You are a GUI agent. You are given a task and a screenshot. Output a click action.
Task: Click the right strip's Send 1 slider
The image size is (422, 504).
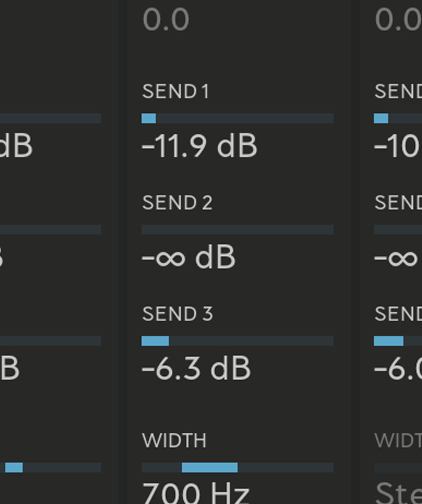(398, 119)
